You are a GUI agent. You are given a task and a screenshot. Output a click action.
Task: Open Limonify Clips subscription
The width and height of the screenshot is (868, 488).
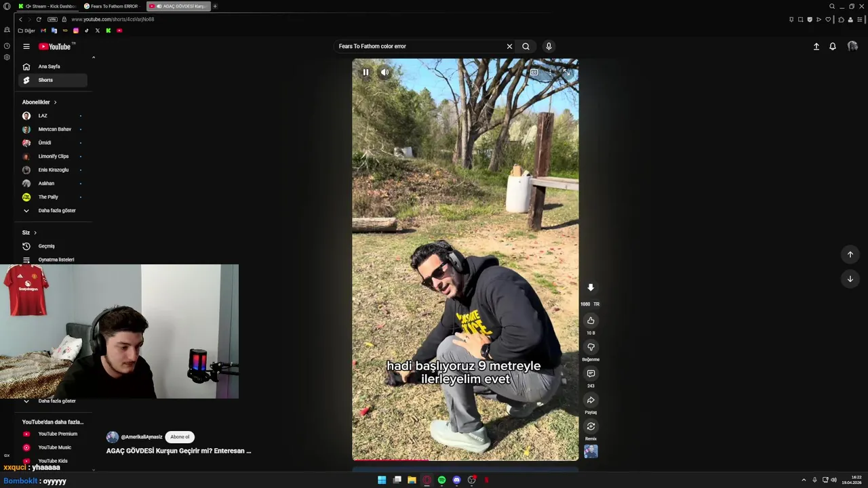53,157
